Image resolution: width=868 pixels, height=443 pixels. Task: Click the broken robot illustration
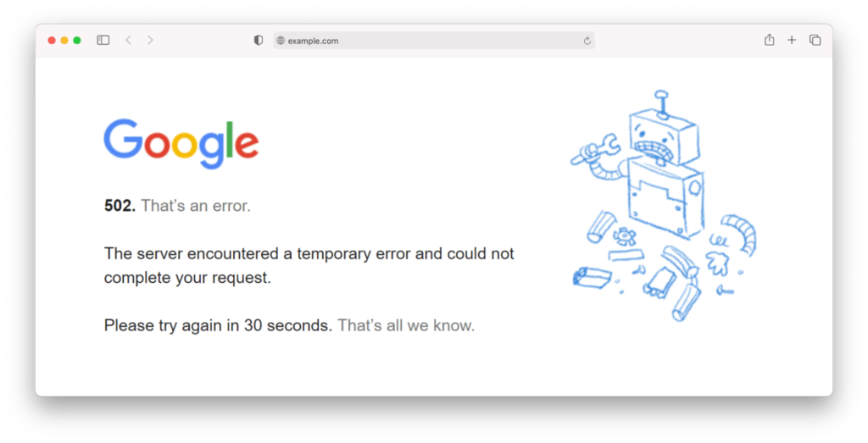click(661, 203)
